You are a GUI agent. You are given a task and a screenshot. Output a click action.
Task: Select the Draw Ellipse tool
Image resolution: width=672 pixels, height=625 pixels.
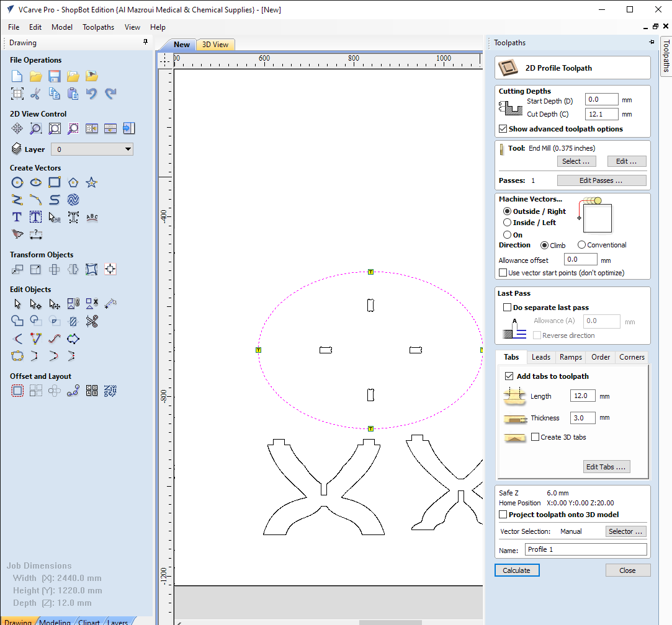click(35, 182)
